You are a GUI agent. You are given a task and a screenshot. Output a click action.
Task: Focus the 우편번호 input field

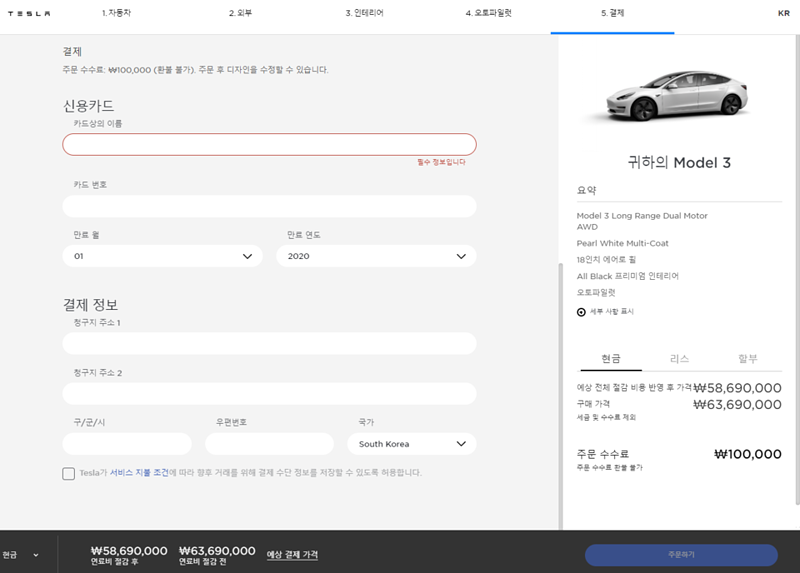pos(269,444)
